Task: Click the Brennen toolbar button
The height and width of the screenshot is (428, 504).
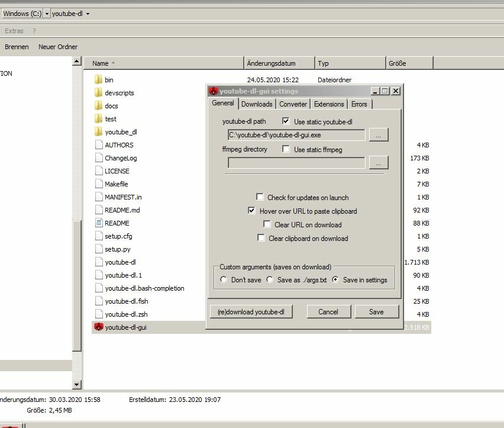Action: point(17,47)
